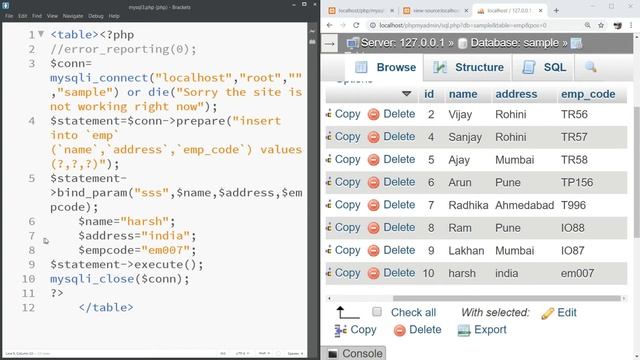Screen dimensions: 640x360
Task: Click the browser forward arrow
Action: pyautogui.click(x=343, y=25)
